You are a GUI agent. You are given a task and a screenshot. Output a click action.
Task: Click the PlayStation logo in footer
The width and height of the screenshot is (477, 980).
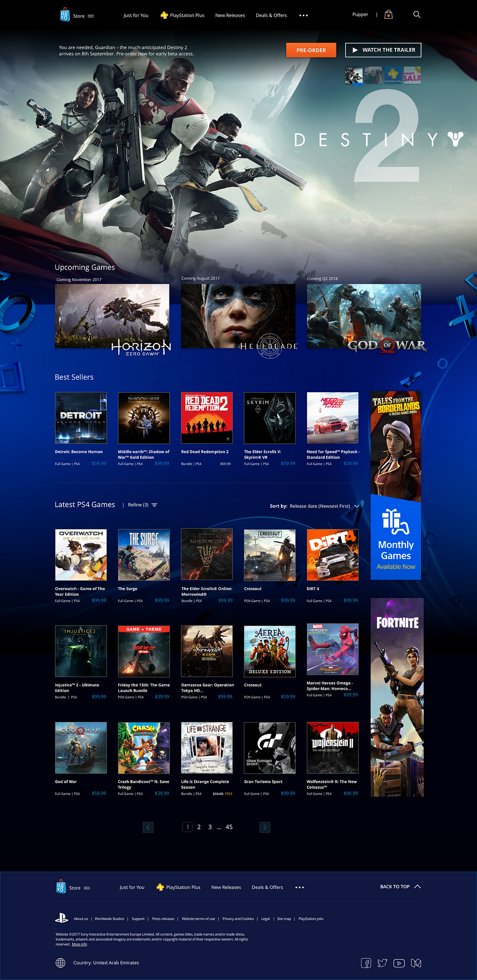pos(61,918)
